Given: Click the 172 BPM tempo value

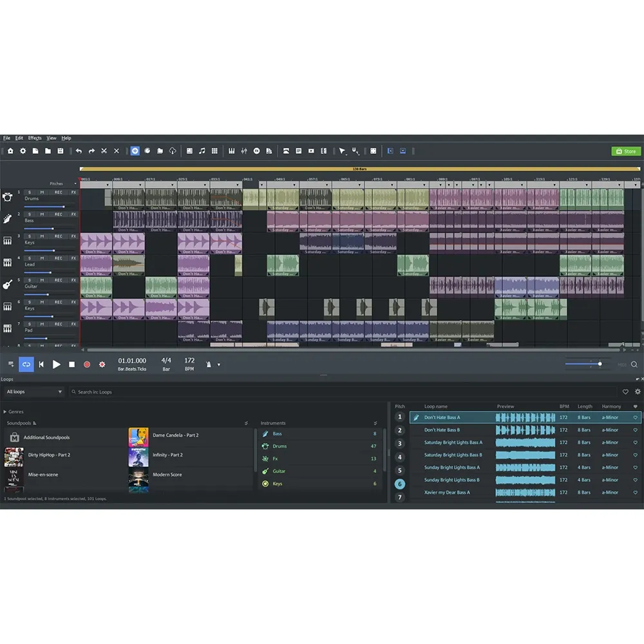Looking at the screenshot, I should coord(189,361).
